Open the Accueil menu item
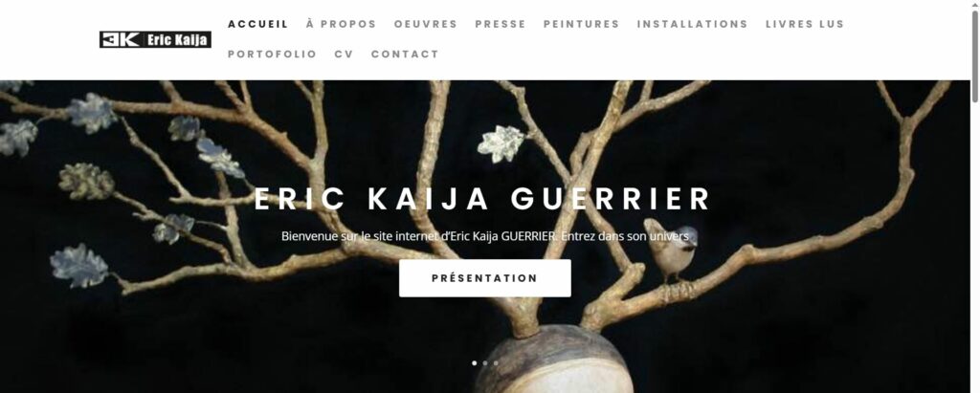 click(258, 24)
